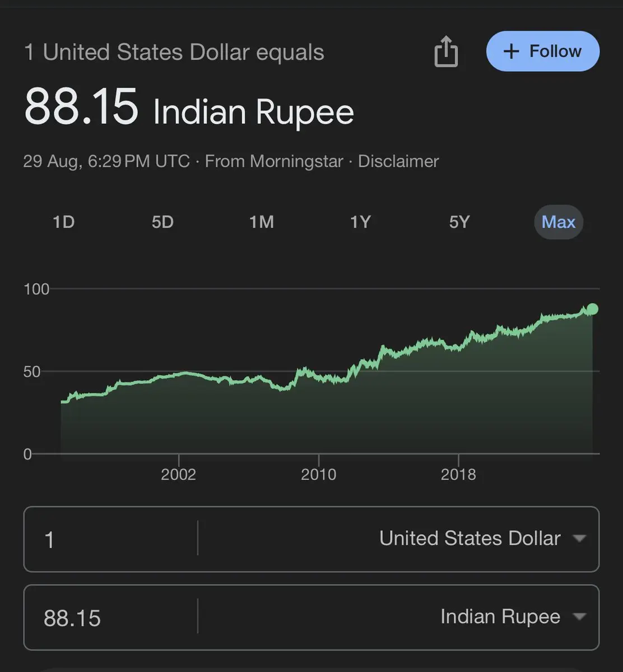Click the chart line near 2010
The height and width of the screenshot is (672, 623).
pos(318,378)
